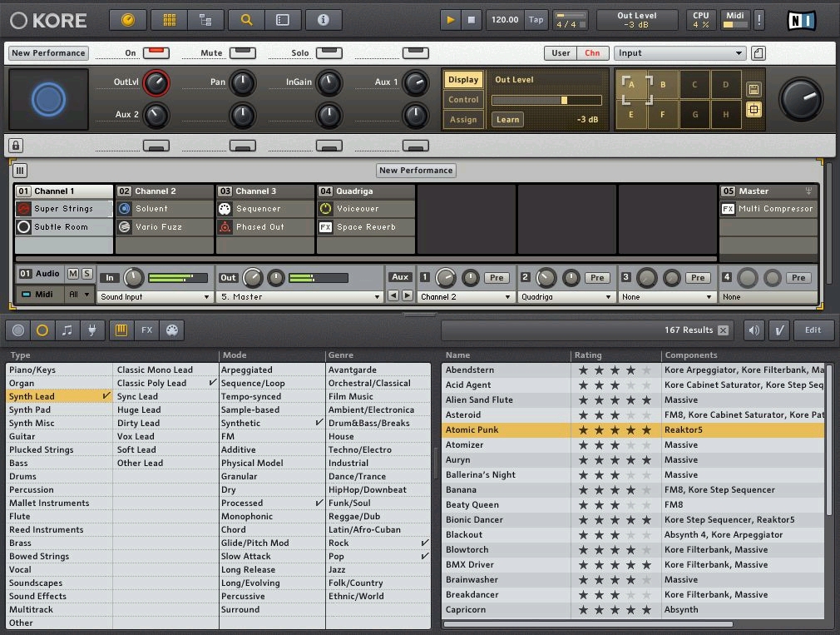Stop playback with the stop button
The image size is (840, 635).
pyautogui.click(x=472, y=20)
